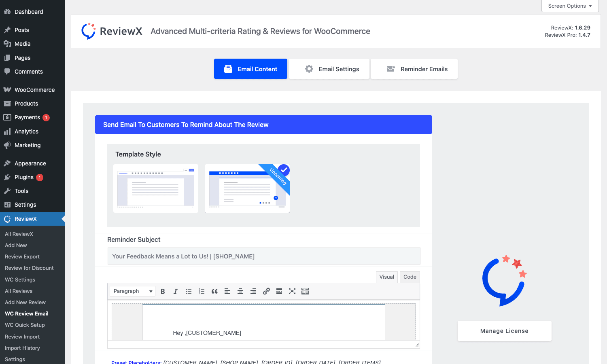Viewport: 607px width, 364px height.
Task: Click the ReviewX sidebar menu icon
Action: 7,219
